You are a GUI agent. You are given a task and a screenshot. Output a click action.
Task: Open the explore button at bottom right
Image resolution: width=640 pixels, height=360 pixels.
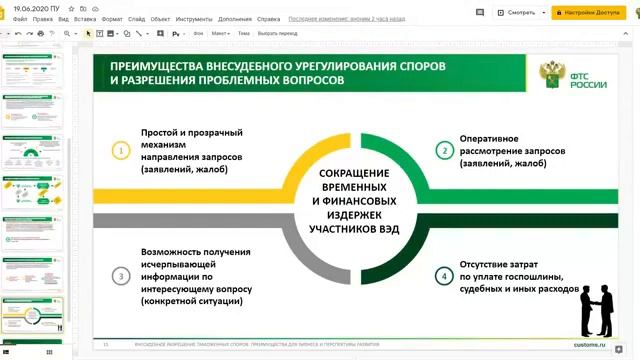click(x=619, y=349)
